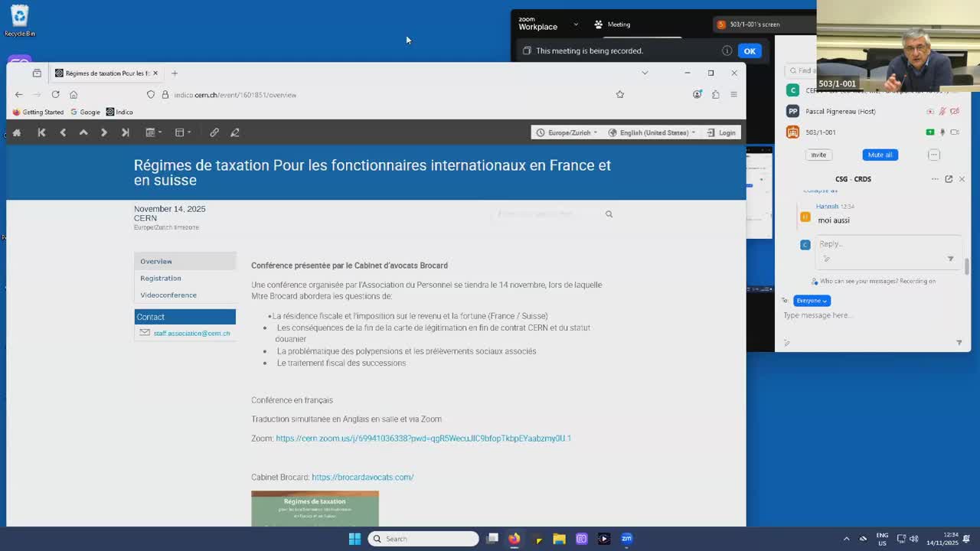Viewport: 980px width, 551px height.
Task: Open Registration in the event sidebar
Action: 161,279
